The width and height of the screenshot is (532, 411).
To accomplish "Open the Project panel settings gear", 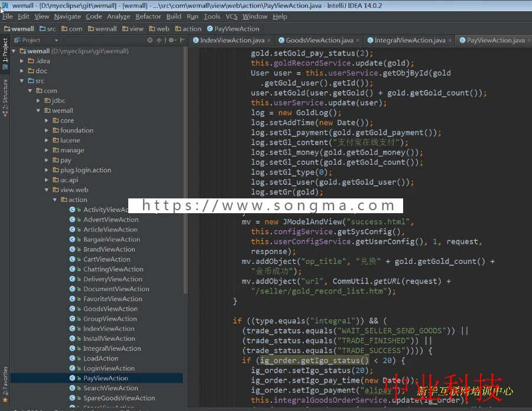I will click(171, 40).
